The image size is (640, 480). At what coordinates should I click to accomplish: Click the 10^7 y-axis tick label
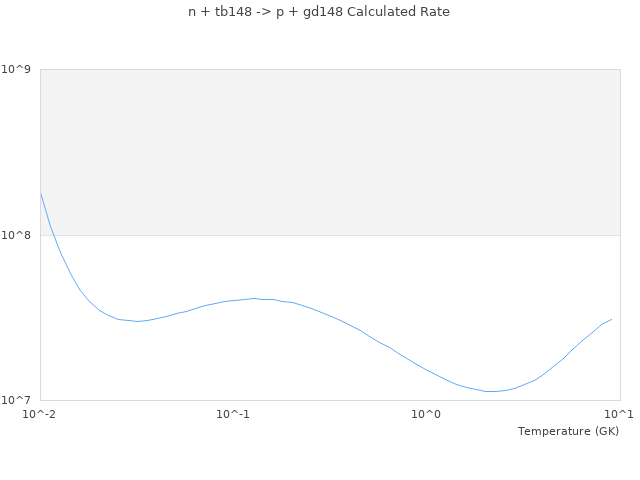pyautogui.click(x=20, y=400)
